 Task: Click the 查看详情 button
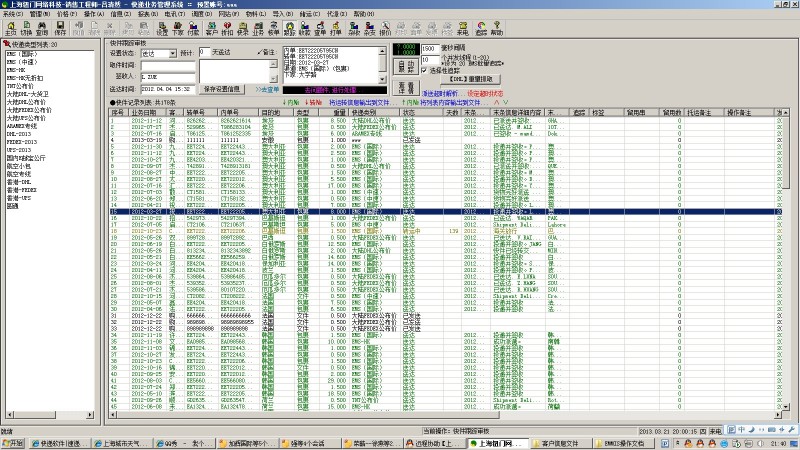click(x=406, y=87)
